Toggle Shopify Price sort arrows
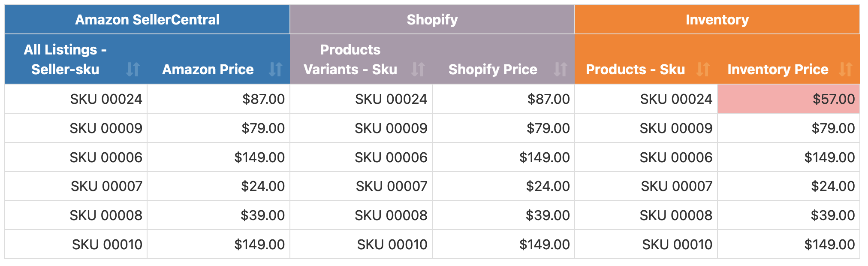The image size is (868, 266). pos(560,70)
